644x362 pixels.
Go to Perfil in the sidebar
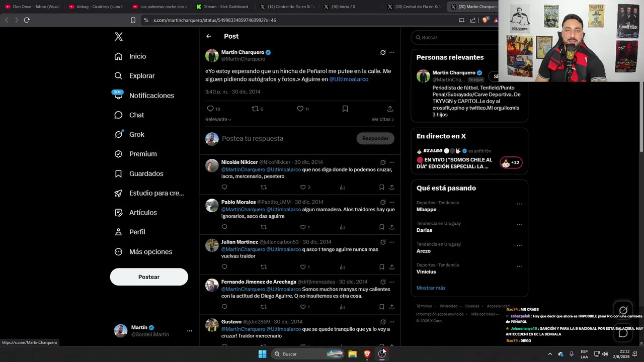point(130,232)
